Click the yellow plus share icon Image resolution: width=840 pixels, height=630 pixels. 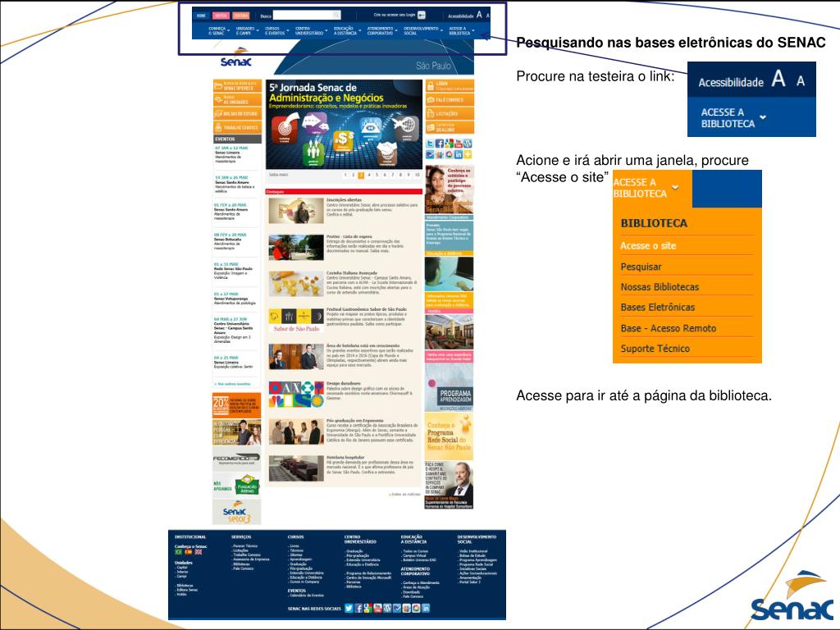click(x=468, y=154)
